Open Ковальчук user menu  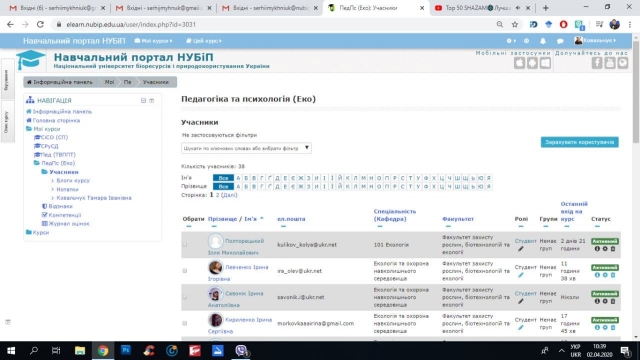595,40
